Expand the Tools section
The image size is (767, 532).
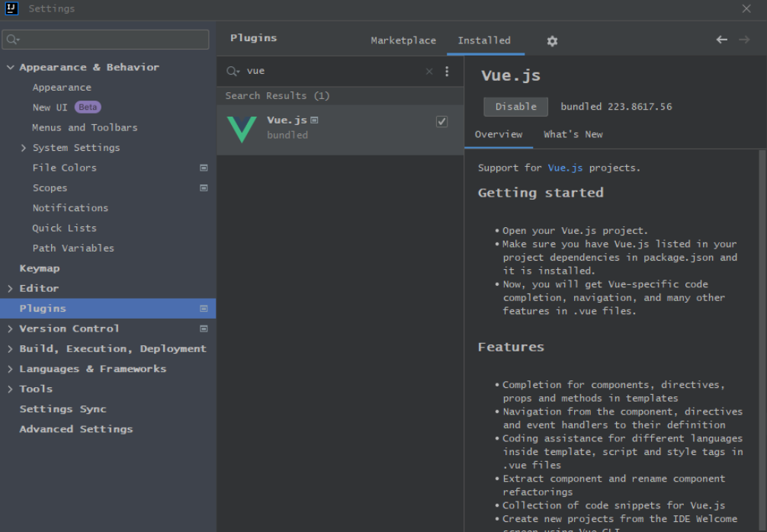tap(10, 389)
